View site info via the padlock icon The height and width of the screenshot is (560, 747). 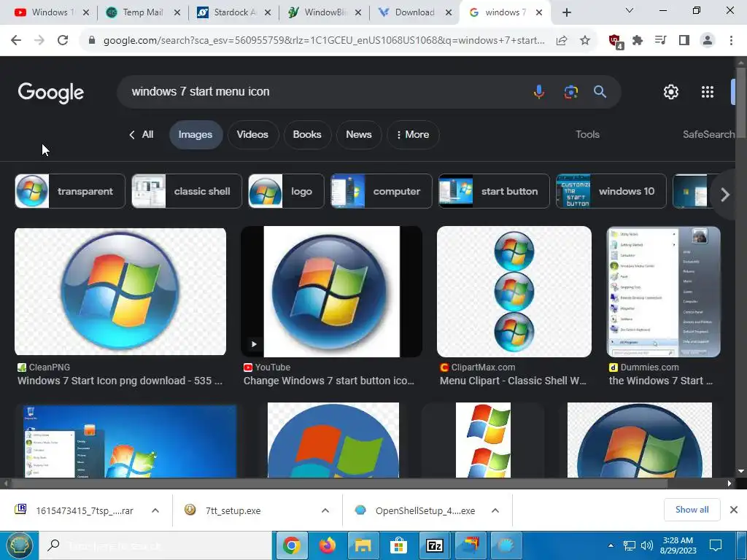92,41
